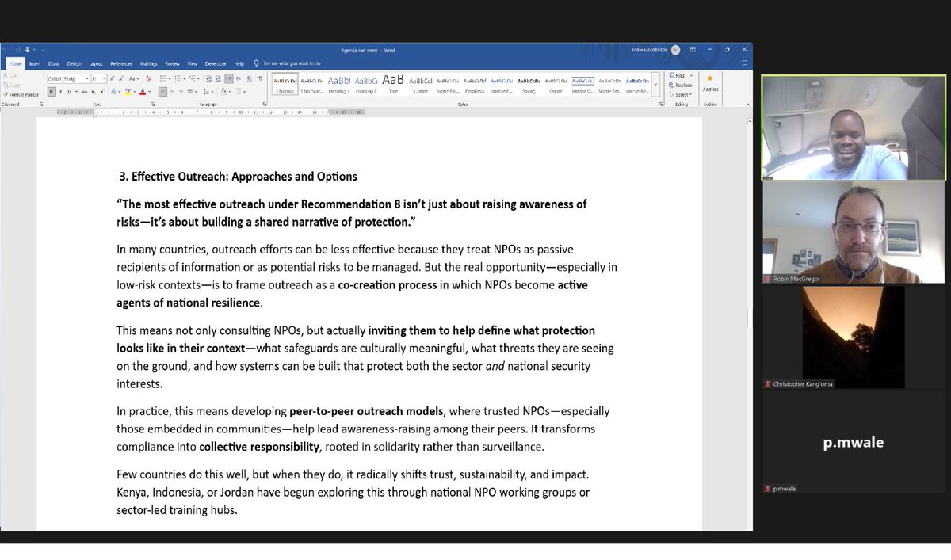Toggle Align Left paragraph alignment
The width and height of the screenshot is (951, 560).
tap(162, 91)
